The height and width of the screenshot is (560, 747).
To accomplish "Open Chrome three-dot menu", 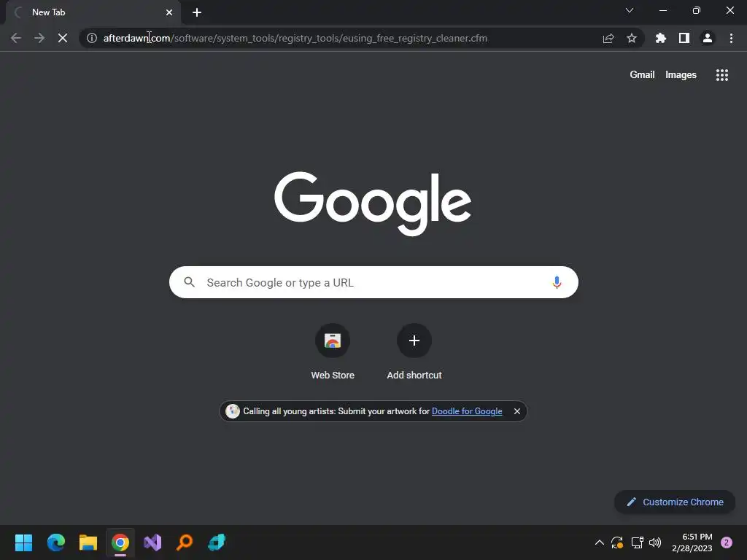I will (x=731, y=38).
